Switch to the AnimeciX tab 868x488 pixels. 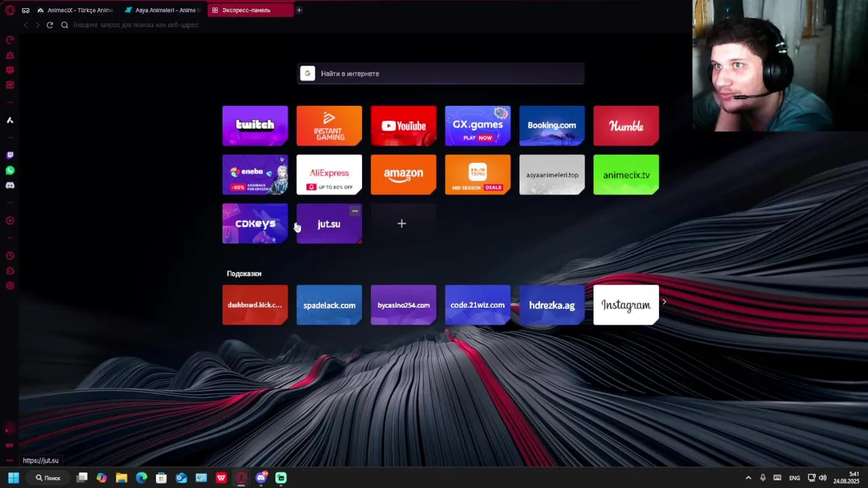click(x=75, y=10)
